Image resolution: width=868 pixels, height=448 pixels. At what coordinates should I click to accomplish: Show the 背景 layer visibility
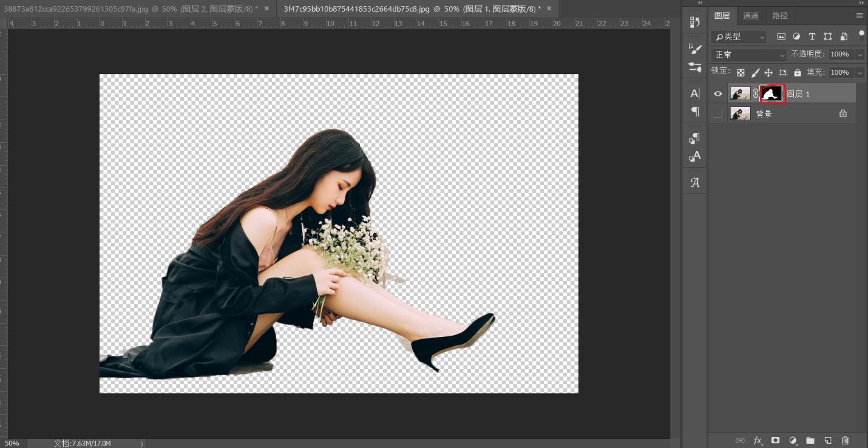(x=718, y=113)
